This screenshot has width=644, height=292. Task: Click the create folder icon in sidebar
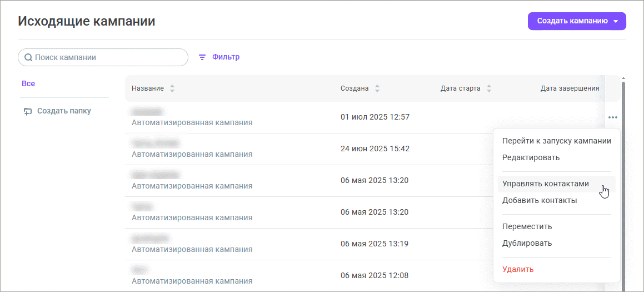[x=28, y=111]
